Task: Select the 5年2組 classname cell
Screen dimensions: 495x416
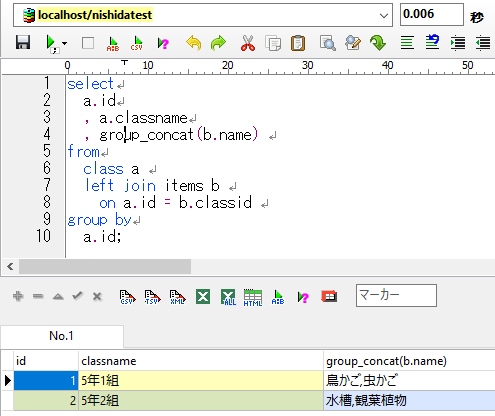Action: click(x=201, y=400)
